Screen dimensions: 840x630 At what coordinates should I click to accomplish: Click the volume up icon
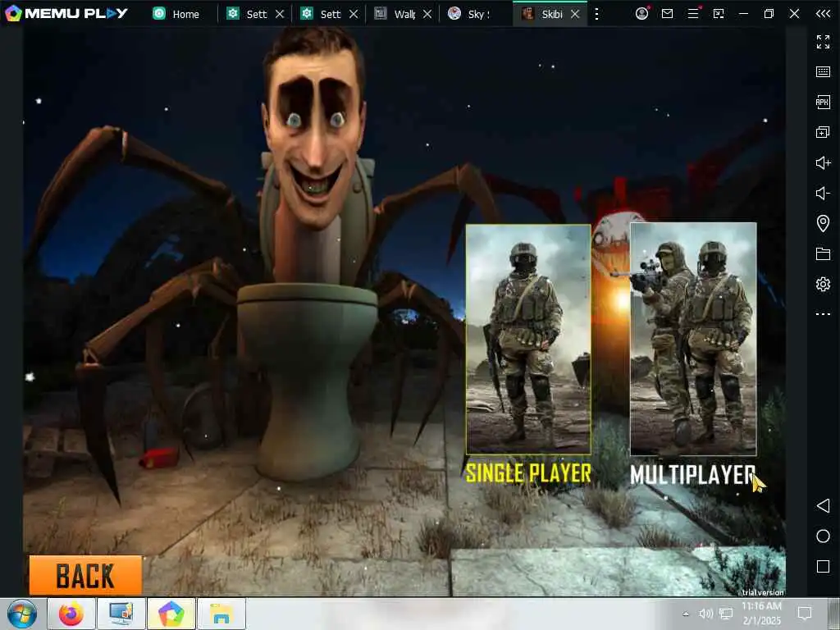pos(823,162)
